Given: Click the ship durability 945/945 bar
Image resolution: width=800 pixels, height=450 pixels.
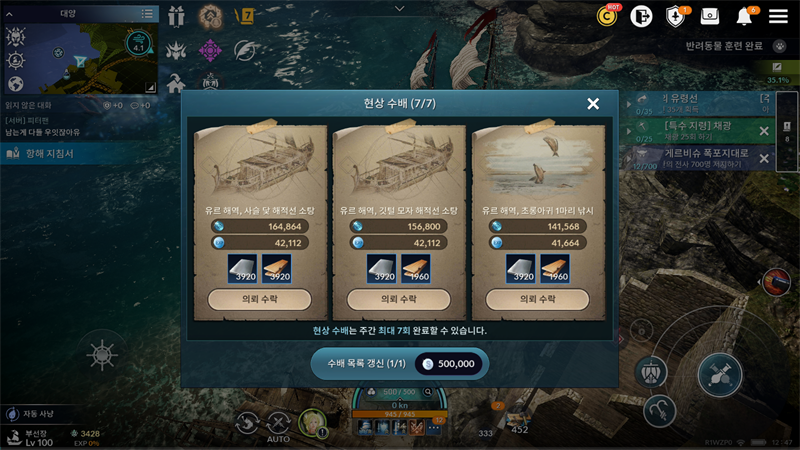Looking at the screenshot, I should [x=399, y=414].
